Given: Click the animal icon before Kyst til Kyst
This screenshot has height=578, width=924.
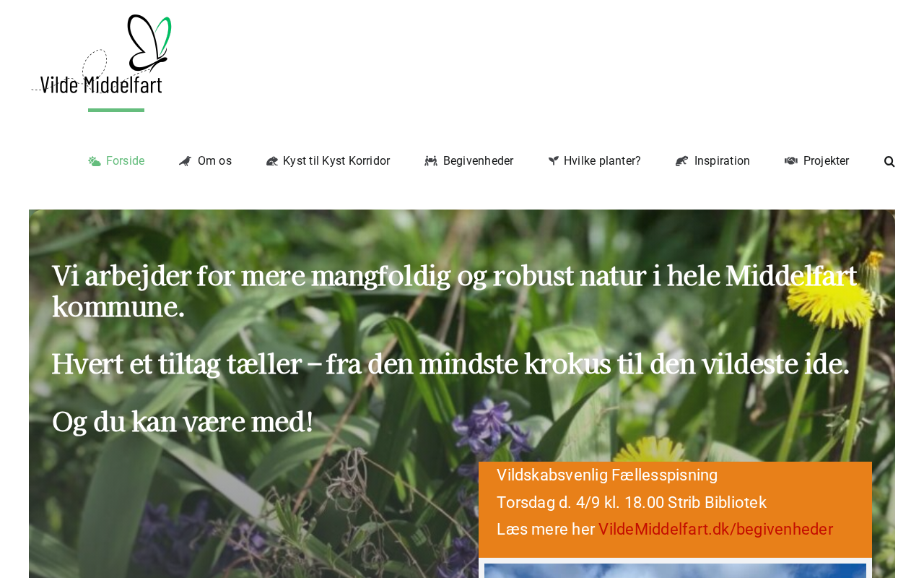Looking at the screenshot, I should tap(272, 161).
